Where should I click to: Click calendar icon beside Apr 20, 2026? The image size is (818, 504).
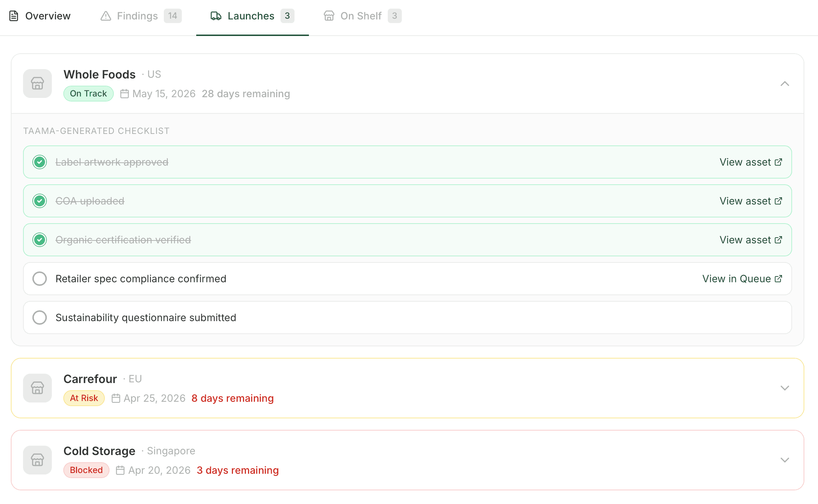[120, 471]
